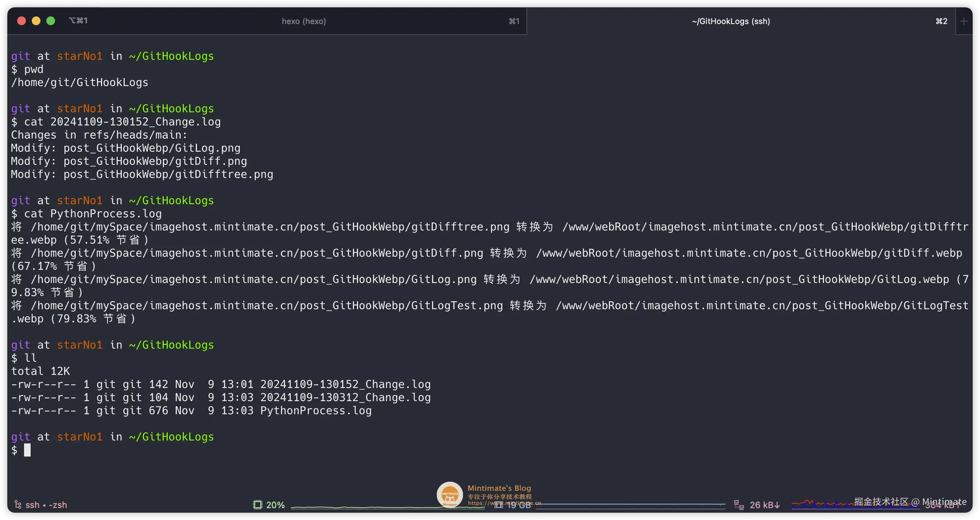Click the git branch jobs icon in status bar

18,504
